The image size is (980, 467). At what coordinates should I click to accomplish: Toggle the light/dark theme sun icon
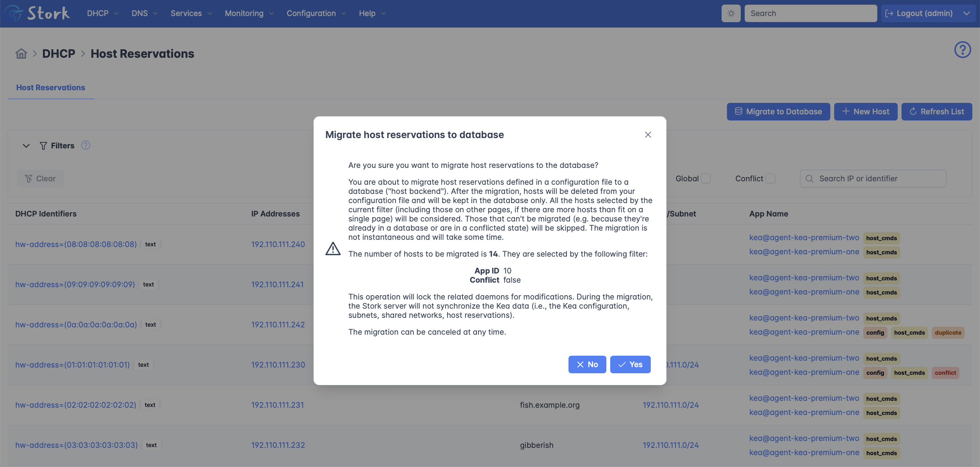tap(731, 13)
